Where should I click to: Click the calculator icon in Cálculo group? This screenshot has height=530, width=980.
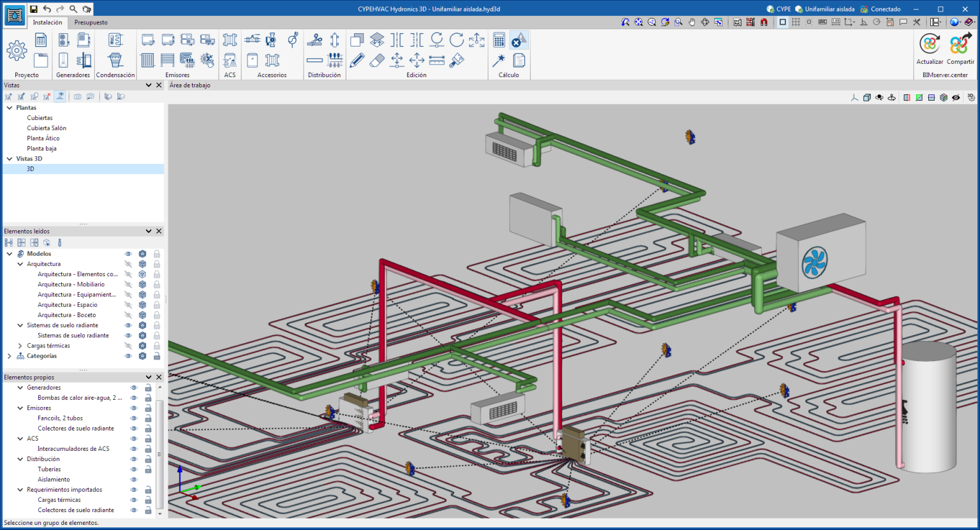tap(499, 40)
